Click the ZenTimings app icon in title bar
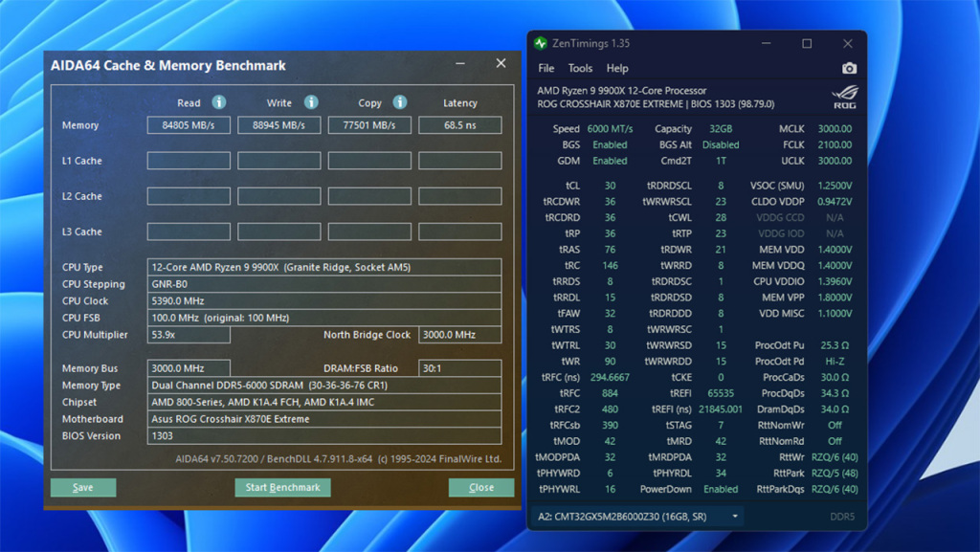 coord(541,43)
